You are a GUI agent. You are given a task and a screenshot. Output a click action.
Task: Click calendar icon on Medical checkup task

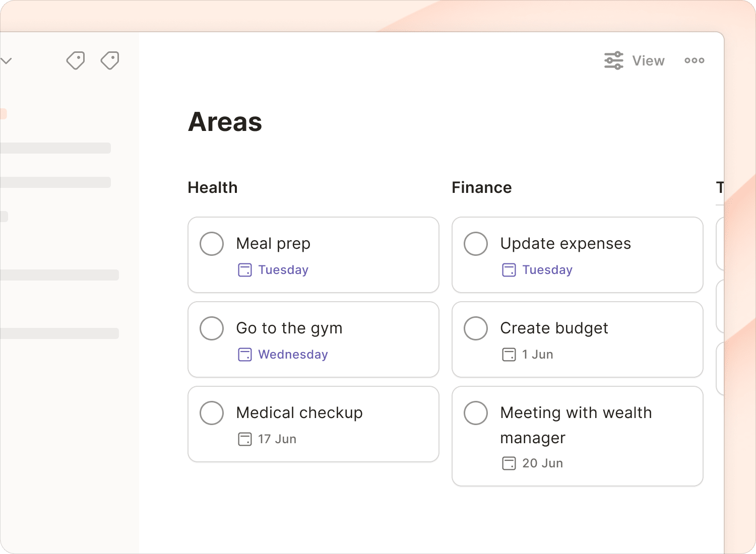pos(245,439)
